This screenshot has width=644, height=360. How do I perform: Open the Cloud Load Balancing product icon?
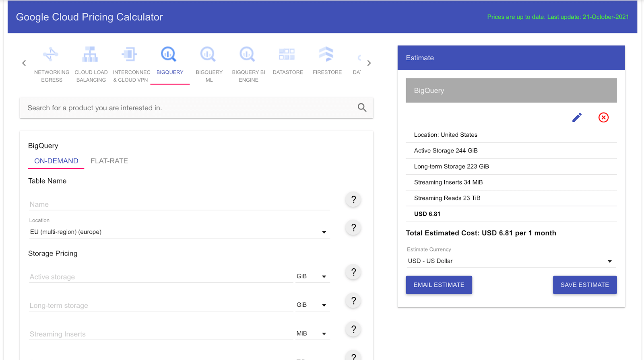(x=91, y=54)
